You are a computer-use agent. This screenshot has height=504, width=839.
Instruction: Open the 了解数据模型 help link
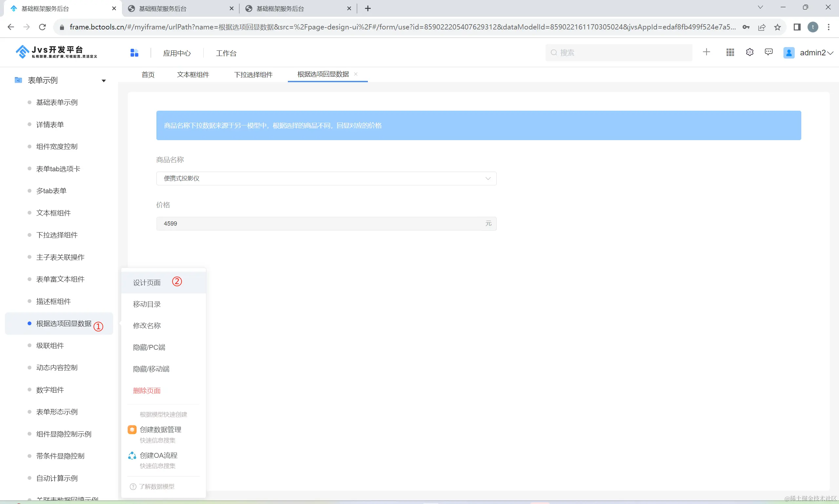click(156, 486)
